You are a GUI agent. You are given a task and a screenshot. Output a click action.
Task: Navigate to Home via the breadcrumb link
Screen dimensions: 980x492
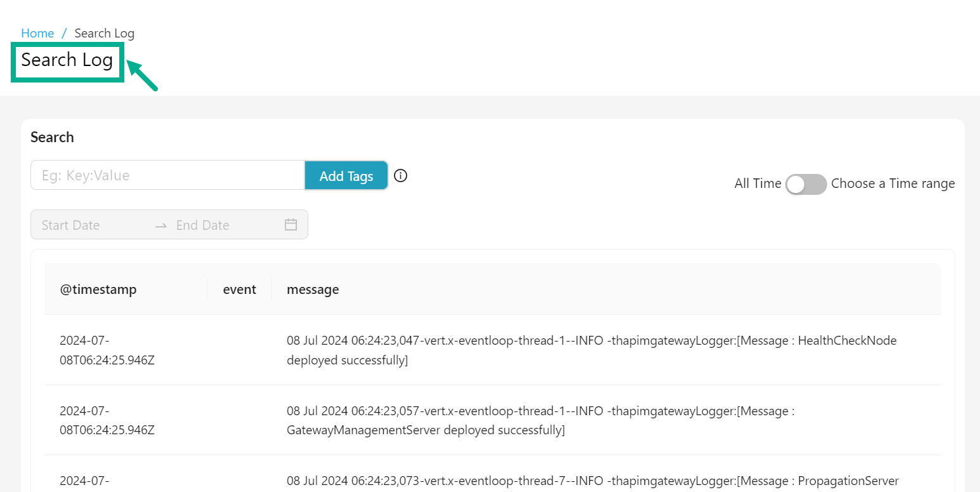click(x=37, y=33)
